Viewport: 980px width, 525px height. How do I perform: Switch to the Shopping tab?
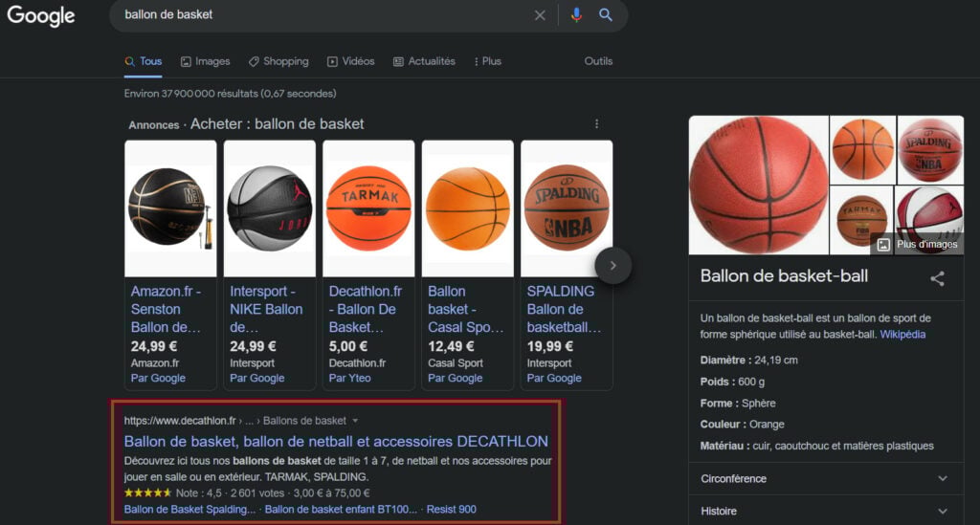point(278,61)
